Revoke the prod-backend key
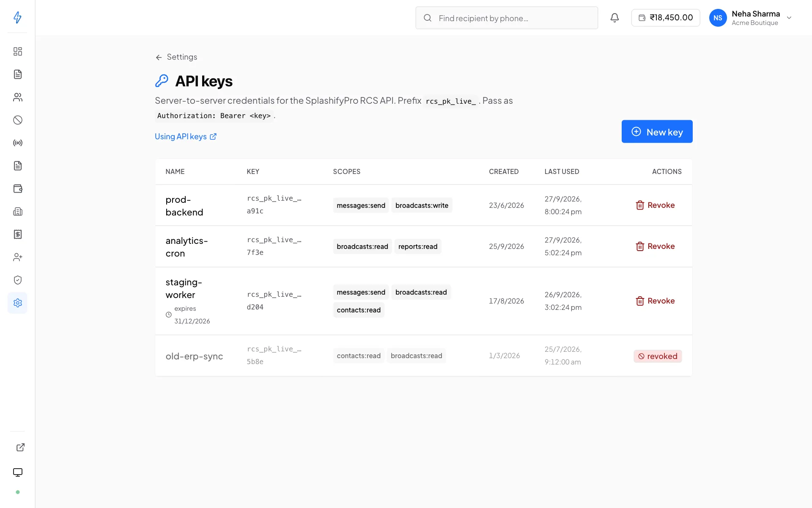Viewport: 812px width, 508px height. 655,205
